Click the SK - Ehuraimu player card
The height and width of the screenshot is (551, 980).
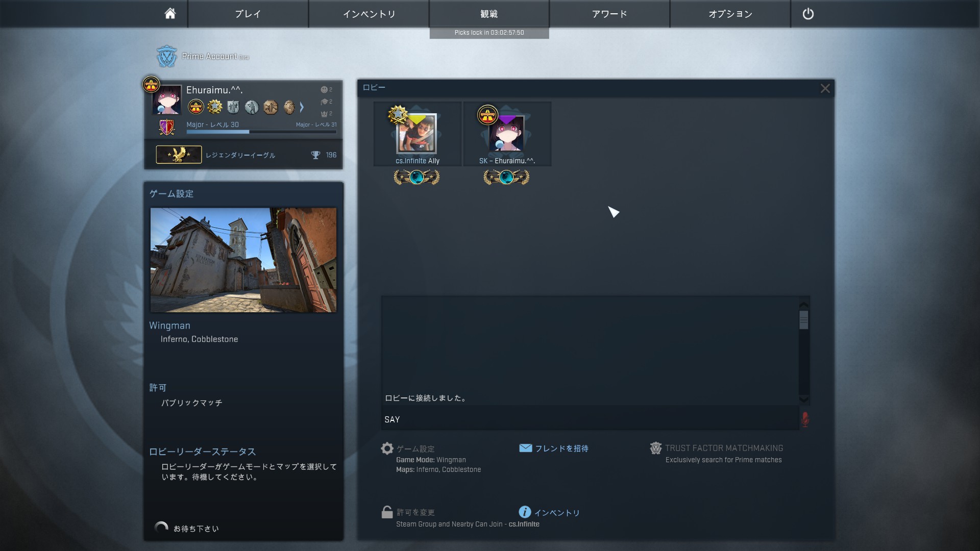click(507, 134)
